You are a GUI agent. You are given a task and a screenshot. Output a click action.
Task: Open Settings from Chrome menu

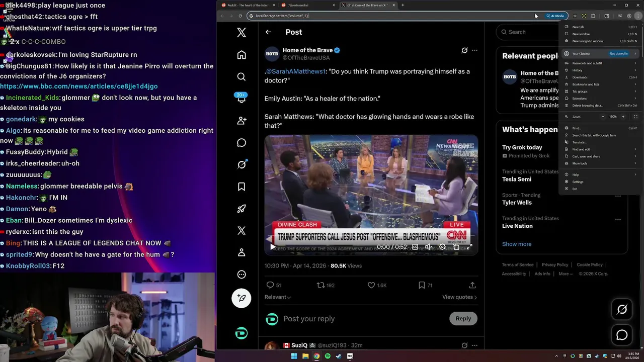(x=601, y=182)
